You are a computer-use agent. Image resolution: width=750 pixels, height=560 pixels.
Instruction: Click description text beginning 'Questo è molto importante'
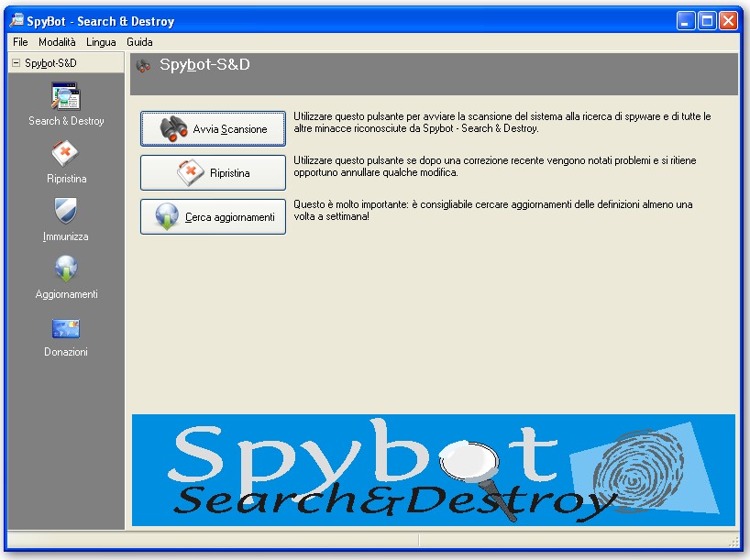(493, 211)
